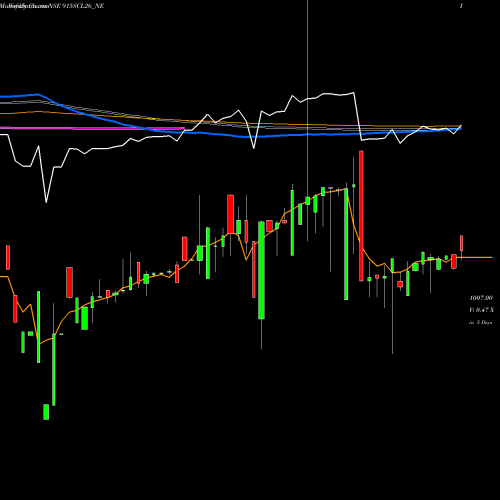Click the NSE 915SCL26_NE symbol title

[x=78, y=6]
